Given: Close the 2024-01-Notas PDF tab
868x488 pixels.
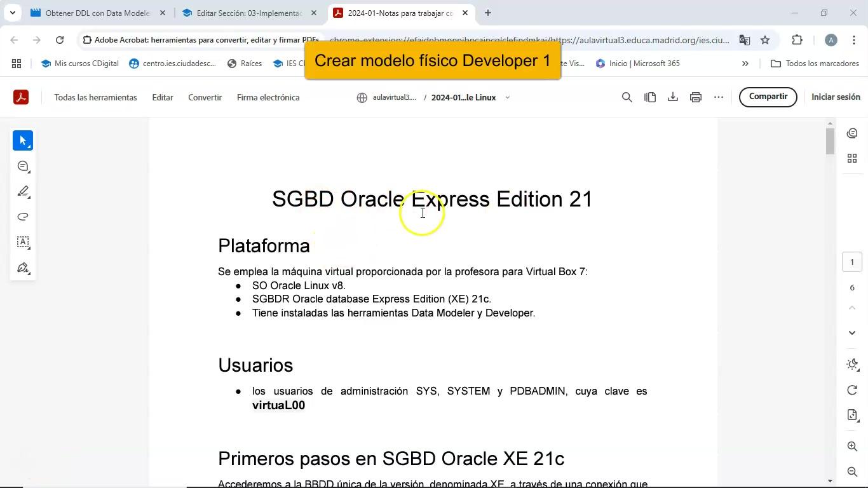Looking at the screenshot, I should (x=465, y=13).
